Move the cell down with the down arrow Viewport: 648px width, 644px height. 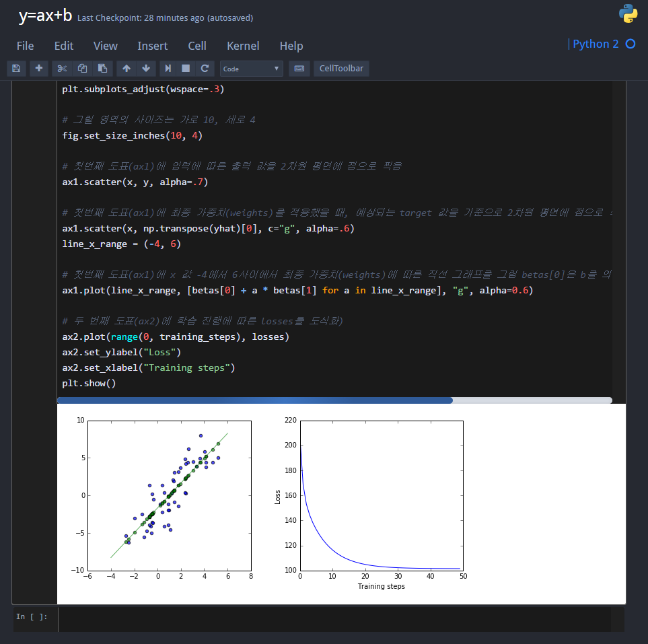point(146,69)
